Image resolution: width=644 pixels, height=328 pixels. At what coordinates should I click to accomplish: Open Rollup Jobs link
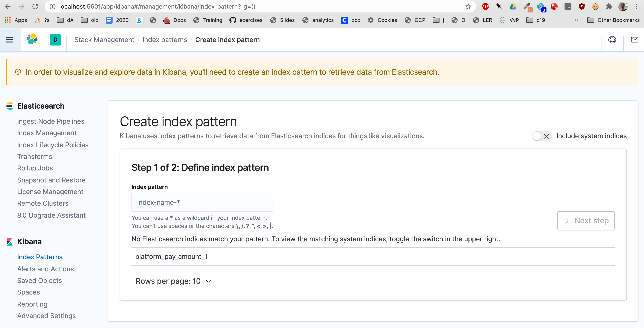[x=35, y=168]
